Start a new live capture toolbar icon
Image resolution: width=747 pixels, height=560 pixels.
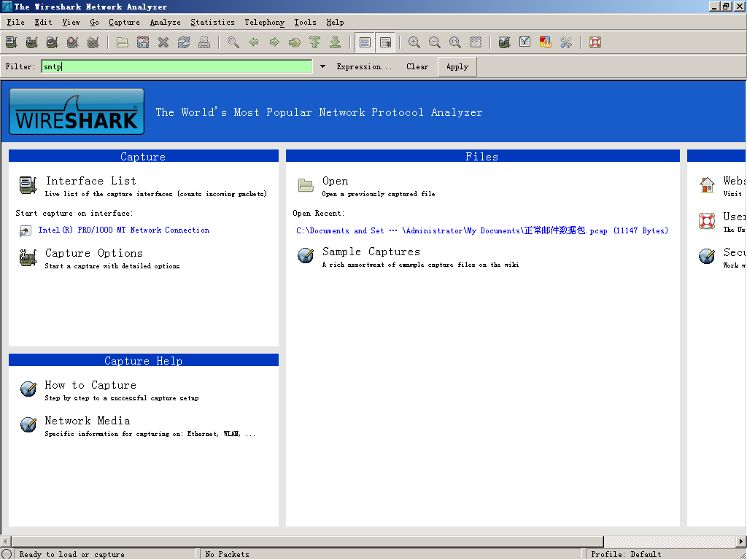click(x=53, y=42)
